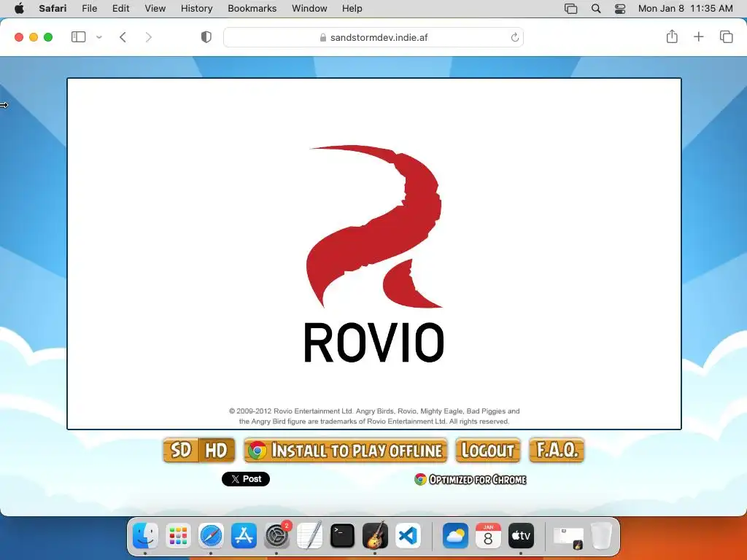The height and width of the screenshot is (560, 747).
Task: Go forward to the next page
Action: click(149, 37)
